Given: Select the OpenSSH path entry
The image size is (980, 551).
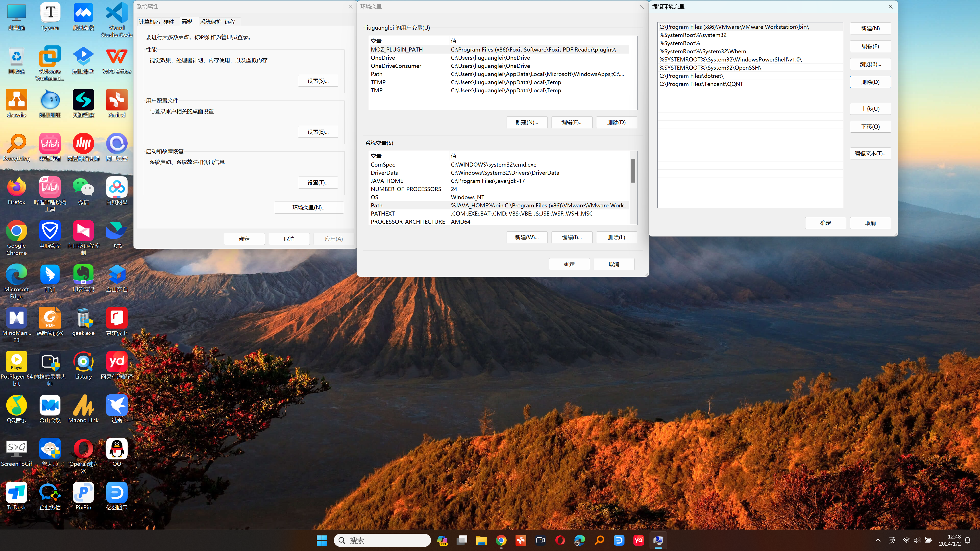Looking at the screenshot, I should coord(750,68).
